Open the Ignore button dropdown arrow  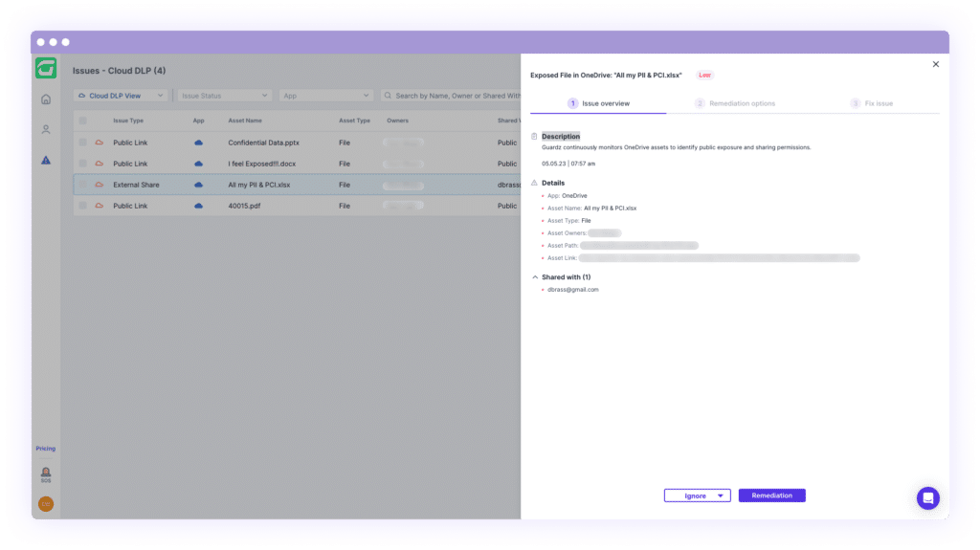click(x=720, y=495)
